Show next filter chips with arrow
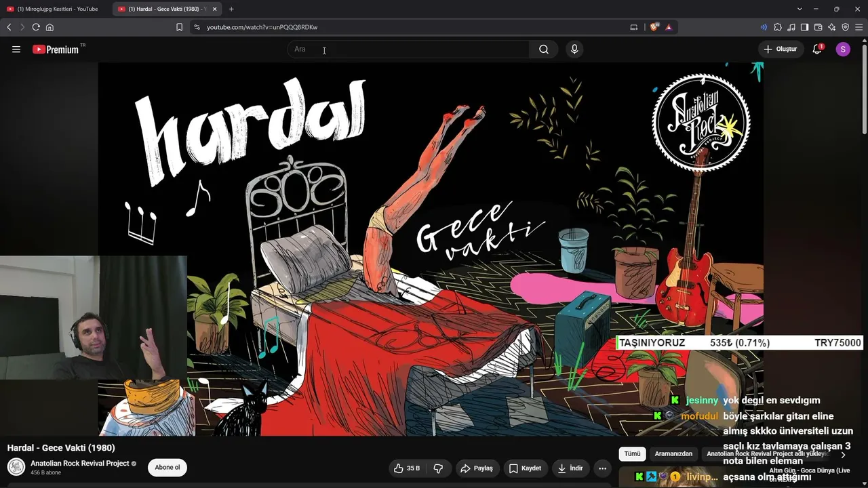Screen dimensions: 868x488 [843, 454]
